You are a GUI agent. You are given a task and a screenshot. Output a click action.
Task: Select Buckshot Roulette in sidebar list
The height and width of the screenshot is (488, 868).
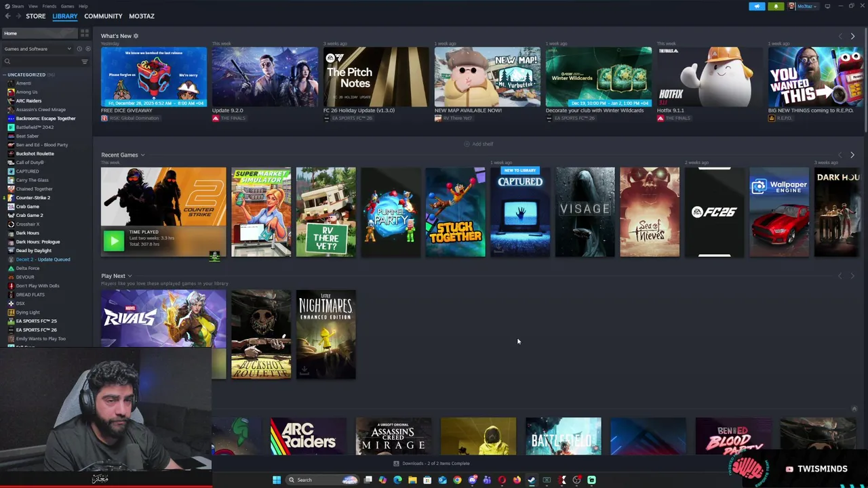pyautogui.click(x=35, y=154)
